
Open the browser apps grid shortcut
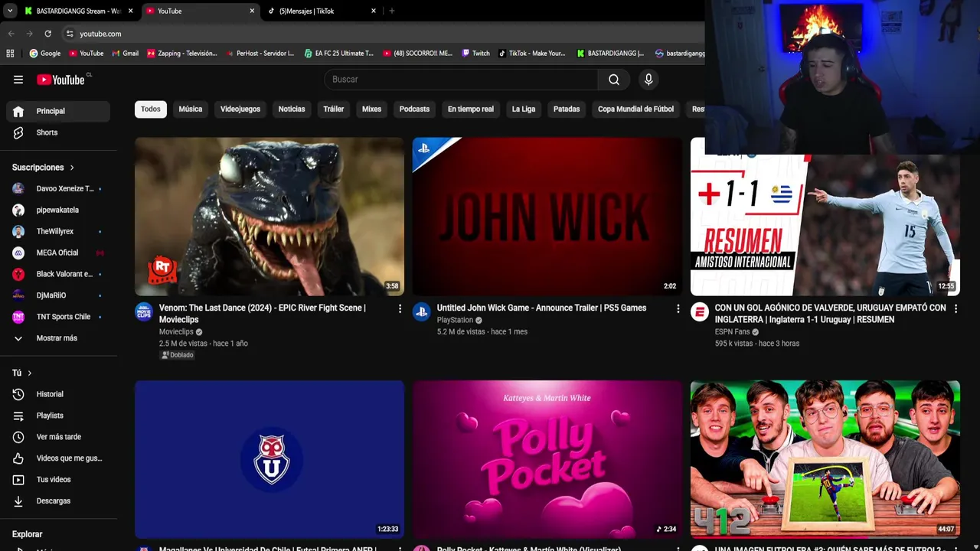click(x=10, y=54)
